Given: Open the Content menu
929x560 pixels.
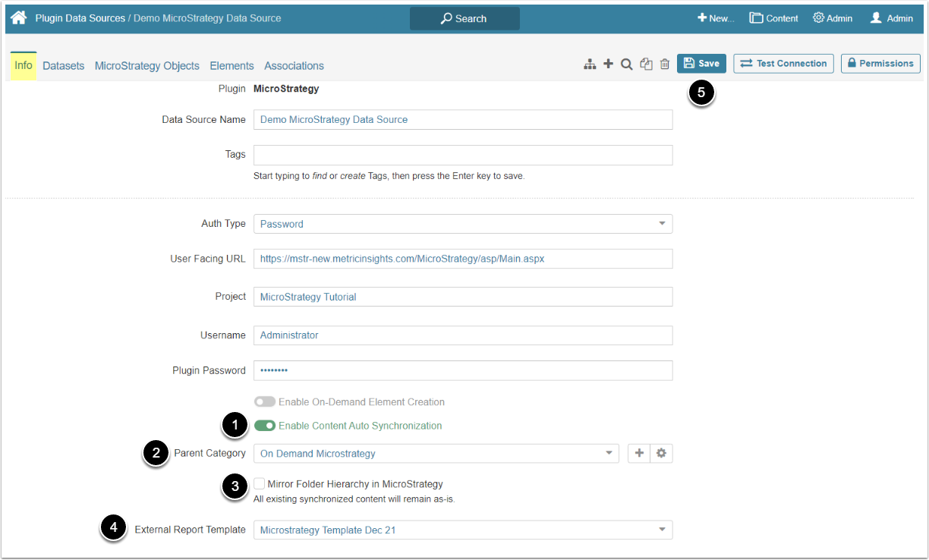Looking at the screenshot, I should coord(773,18).
